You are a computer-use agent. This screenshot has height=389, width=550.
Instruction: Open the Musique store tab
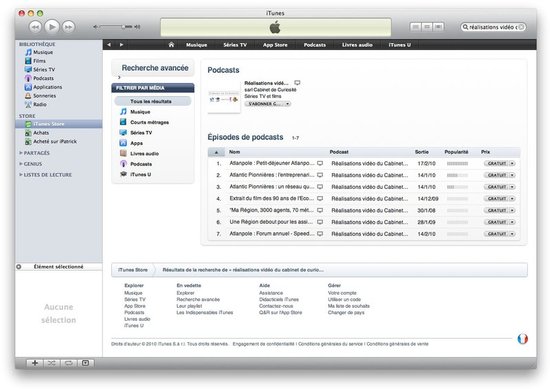click(196, 45)
